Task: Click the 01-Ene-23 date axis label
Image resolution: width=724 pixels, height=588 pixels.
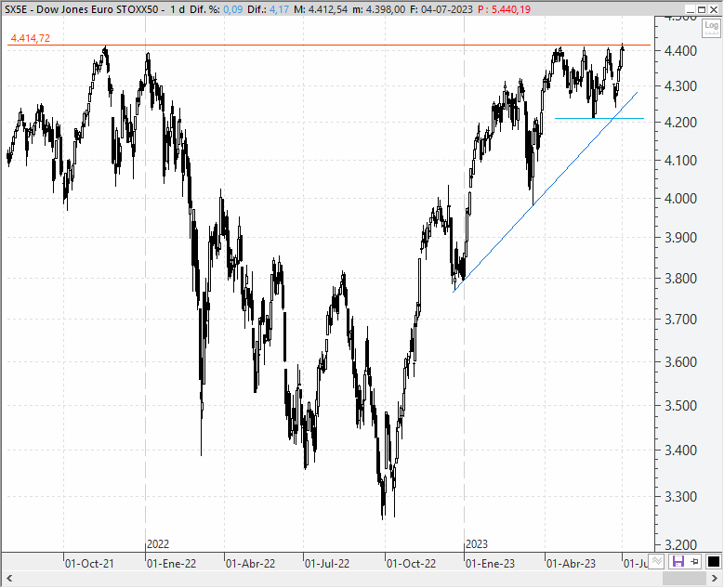Action: tap(490, 564)
